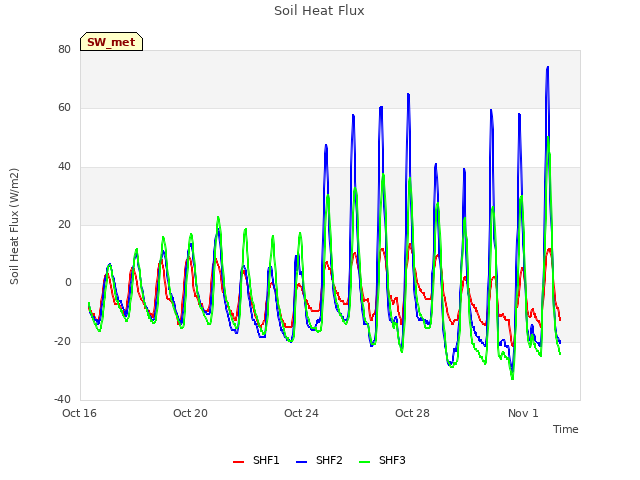Click the 60 y-axis tick label
The image size is (640, 480).
[64, 107]
